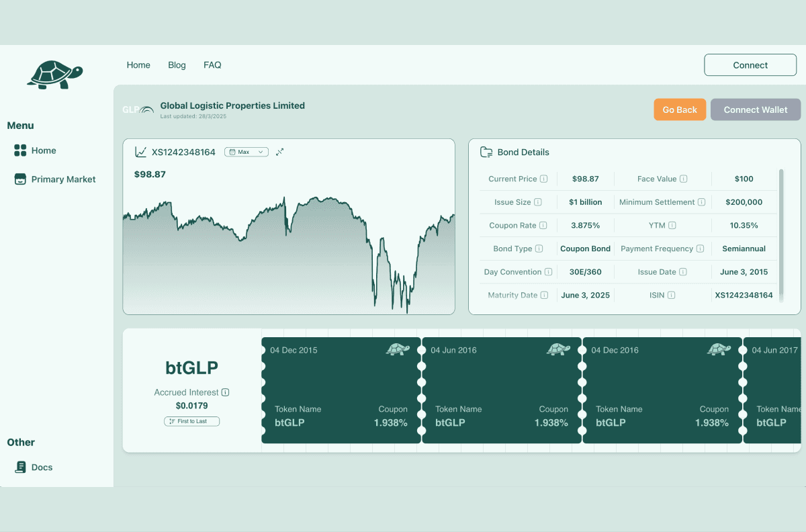Click the Primary Market store icon
806x532 pixels.
click(x=20, y=179)
